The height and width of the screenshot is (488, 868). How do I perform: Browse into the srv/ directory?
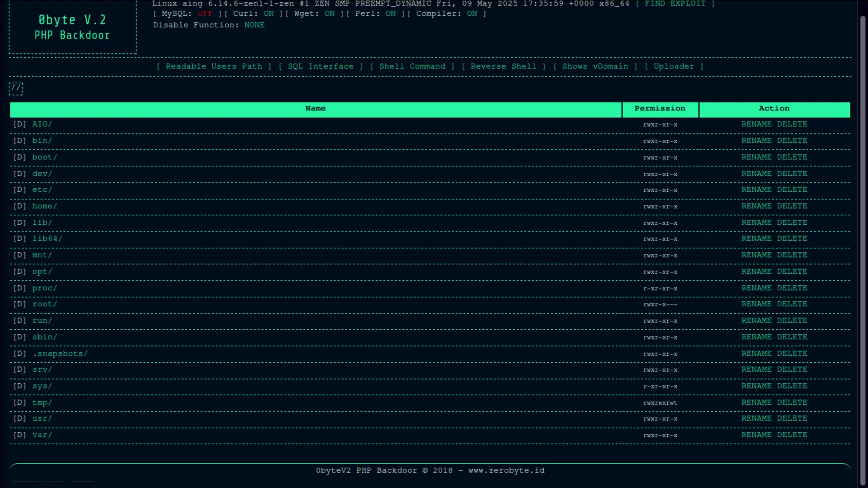[x=42, y=370]
